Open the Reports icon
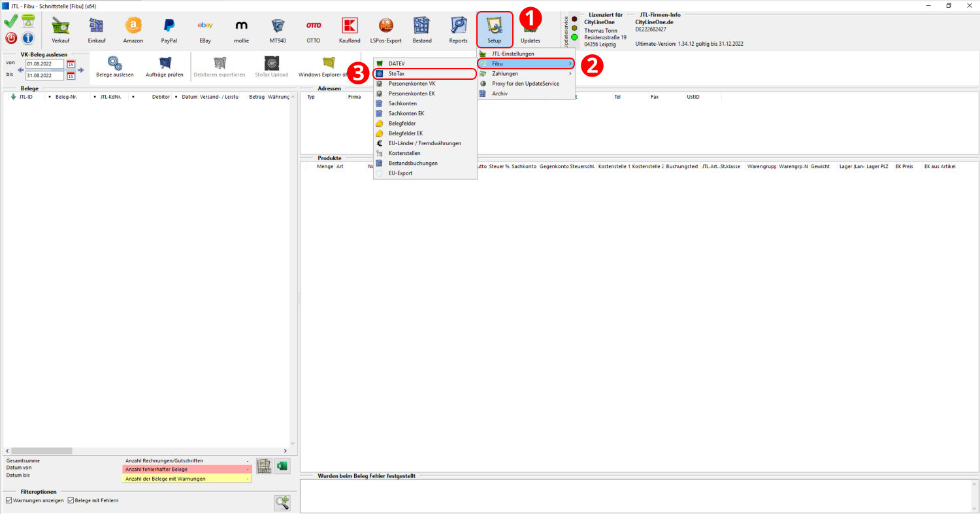The height and width of the screenshot is (514, 980). click(458, 29)
